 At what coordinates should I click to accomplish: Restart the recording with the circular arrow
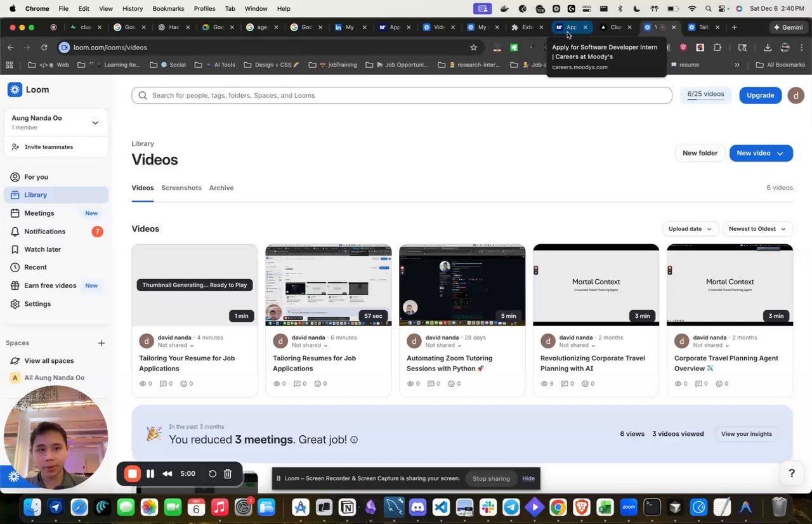click(213, 473)
